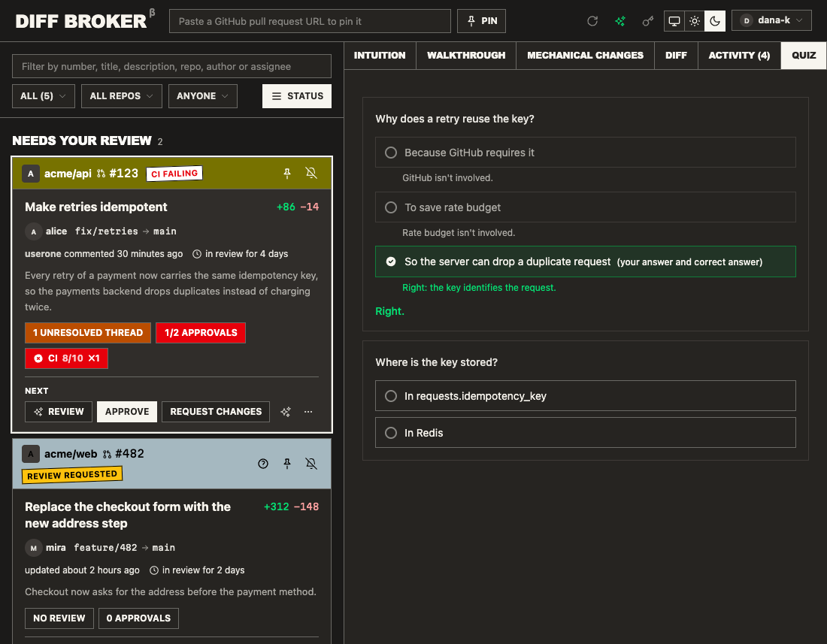Select 'To save rate budget' radio option
This screenshot has width=827, height=644.
(x=585, y=207)
